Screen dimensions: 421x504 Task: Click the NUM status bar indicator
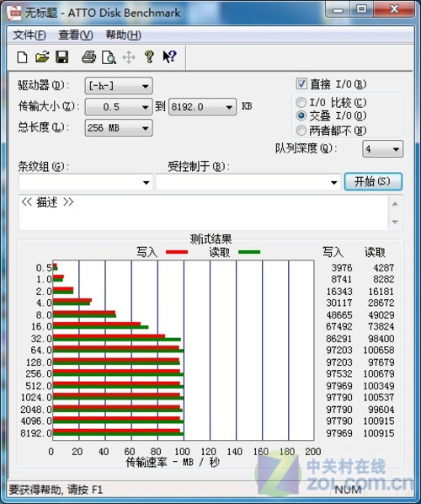point(349,490)
